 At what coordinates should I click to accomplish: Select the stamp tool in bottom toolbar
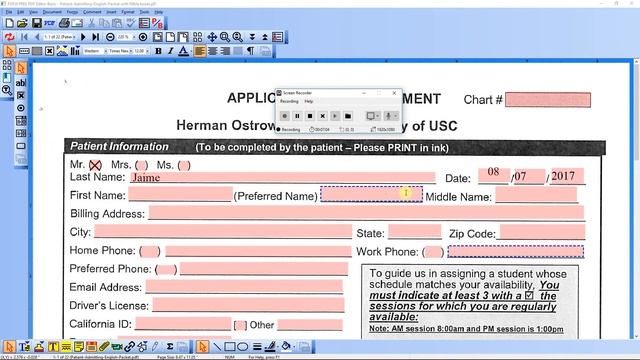pos(39,347)
